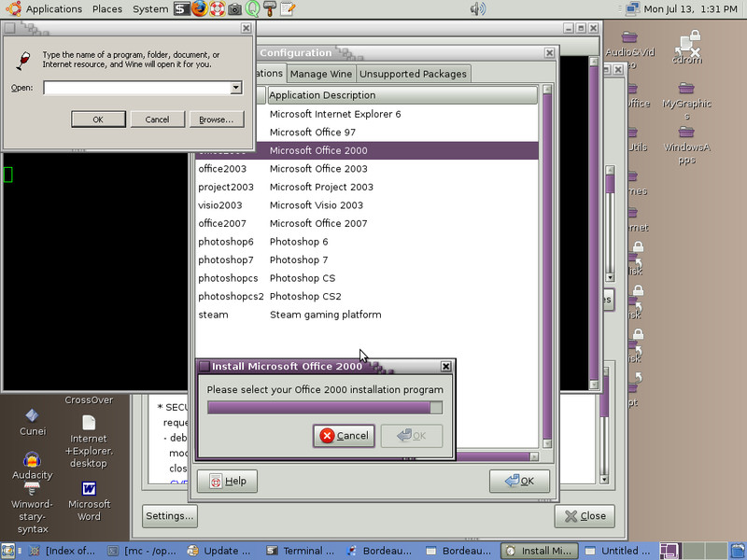The image size is (747, 560).
Task: Click Help in the Configuration window
Action: pos(227,481)
